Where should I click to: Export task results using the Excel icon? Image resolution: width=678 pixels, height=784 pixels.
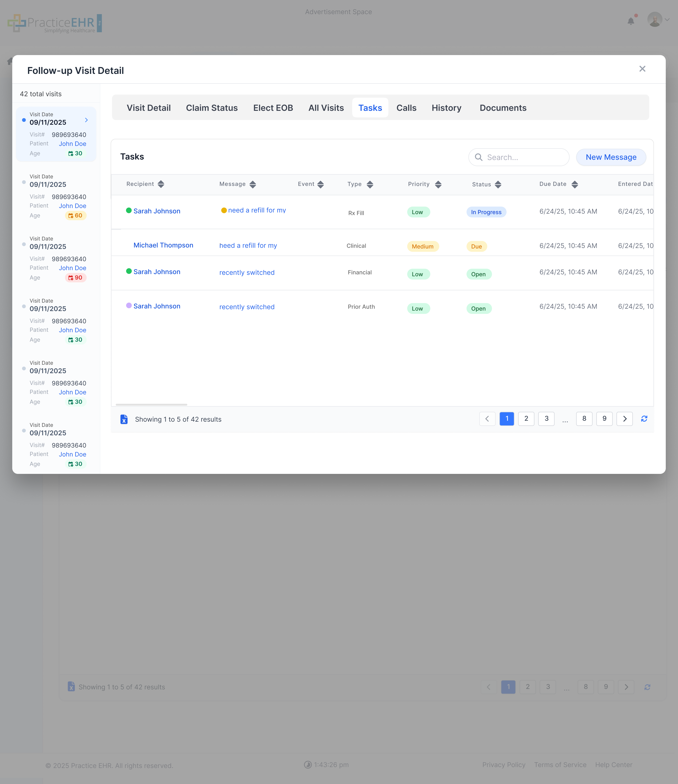[x=124, y=419]
